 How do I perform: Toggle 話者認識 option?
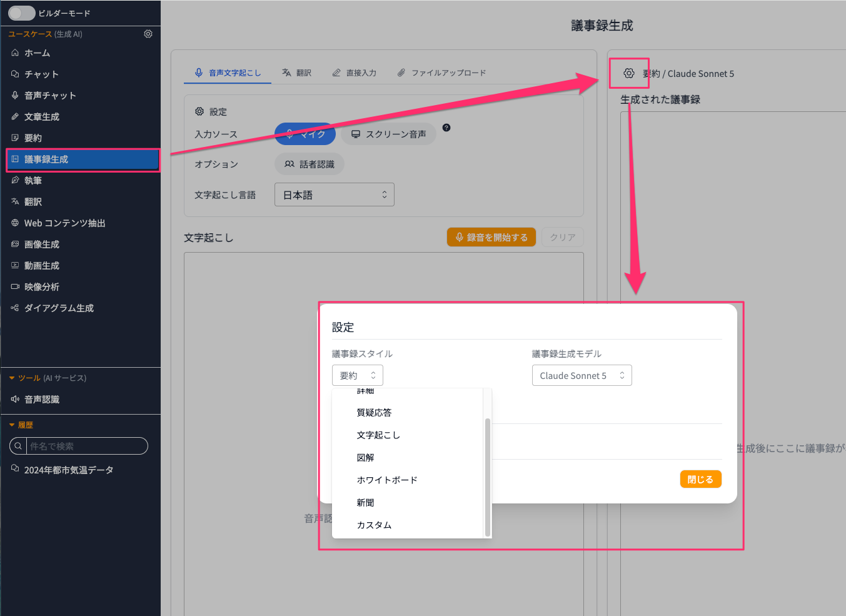tap(310, 164)
